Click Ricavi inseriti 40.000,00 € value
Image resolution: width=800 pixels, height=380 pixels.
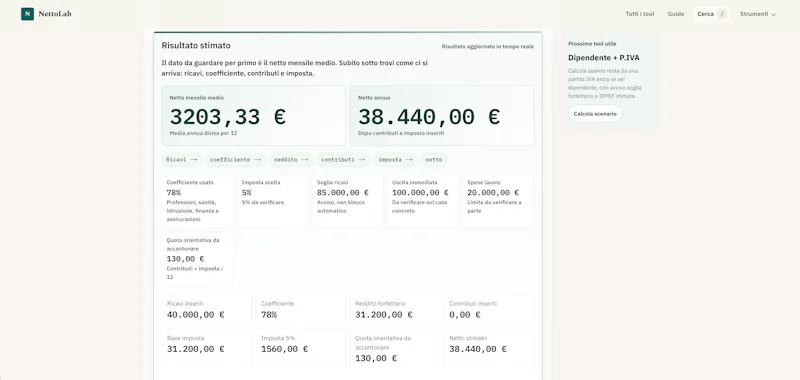[x=195, y=315]
